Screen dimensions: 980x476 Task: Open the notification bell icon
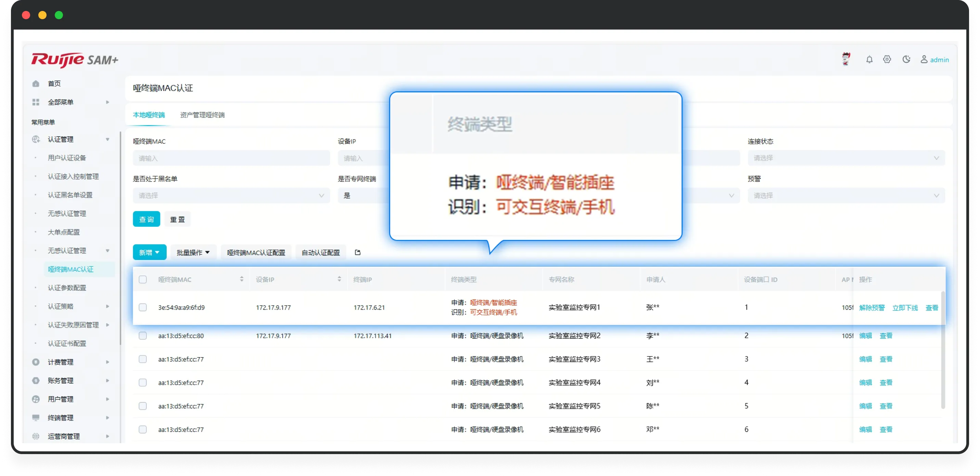pos(869,59)
